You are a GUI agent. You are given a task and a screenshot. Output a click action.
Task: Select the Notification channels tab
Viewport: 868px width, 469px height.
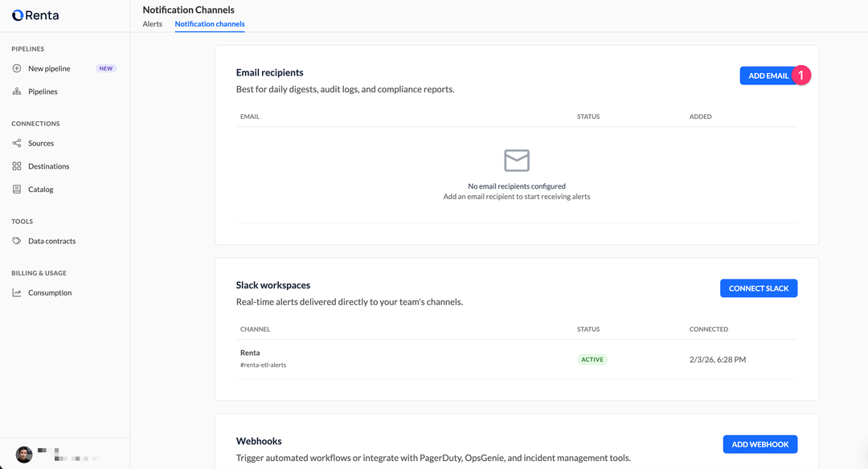[210, 24]
